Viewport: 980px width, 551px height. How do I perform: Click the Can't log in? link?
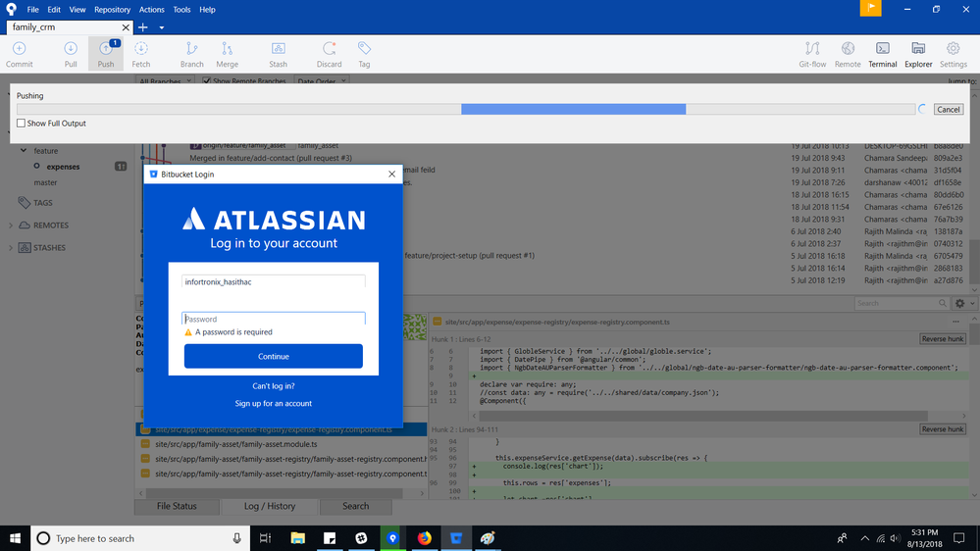click(x=273, y=386)
